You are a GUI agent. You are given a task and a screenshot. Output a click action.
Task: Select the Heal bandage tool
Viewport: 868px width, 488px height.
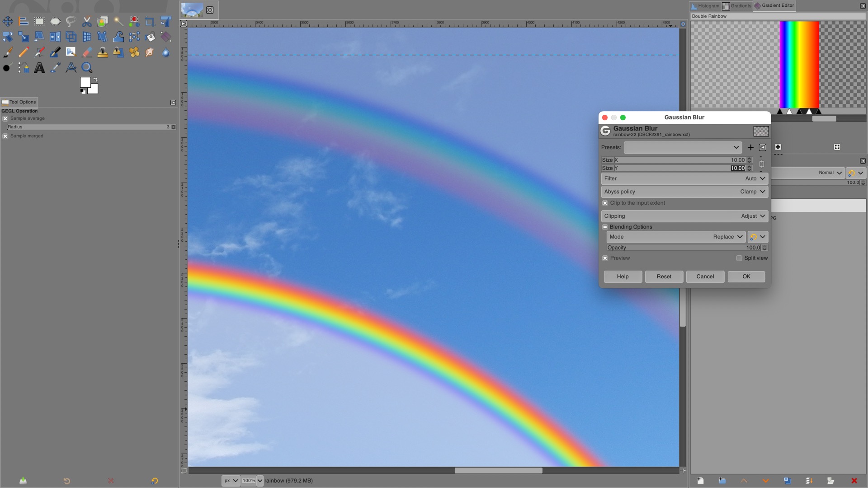click(134, 52)
